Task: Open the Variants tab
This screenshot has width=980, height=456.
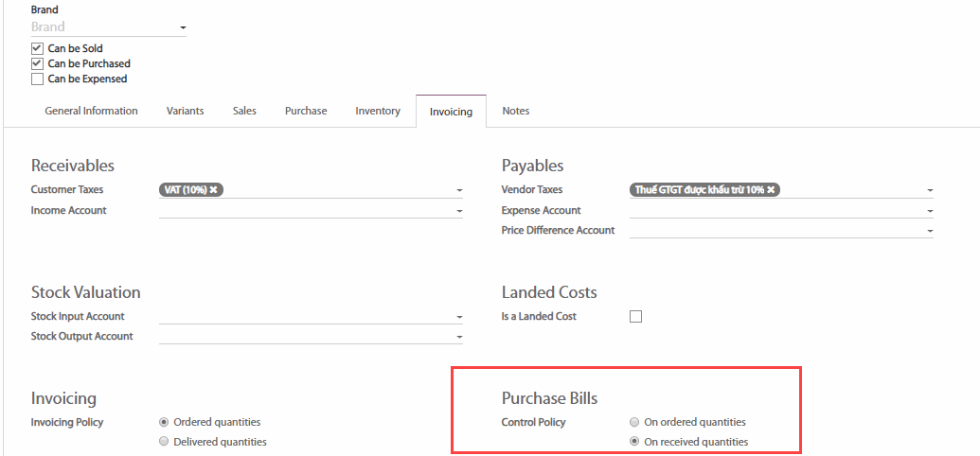Action: tap(185, 111)
